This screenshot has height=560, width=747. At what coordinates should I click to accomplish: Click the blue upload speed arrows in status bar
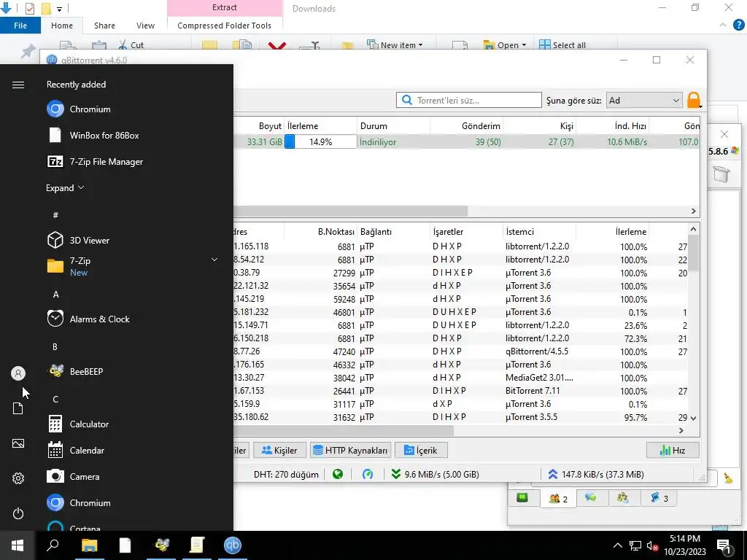pyautogui.click(x=553, y=474)
